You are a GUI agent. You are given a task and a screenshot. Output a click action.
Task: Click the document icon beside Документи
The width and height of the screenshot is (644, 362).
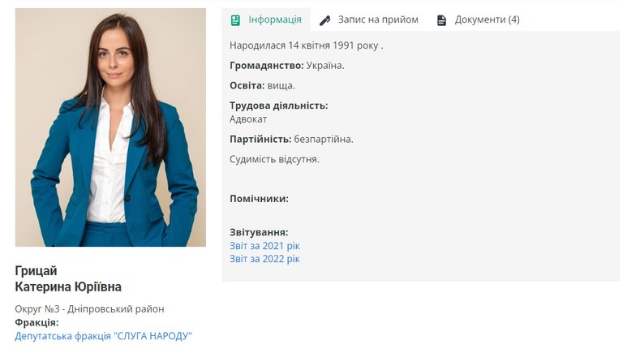tap(441, 20)
